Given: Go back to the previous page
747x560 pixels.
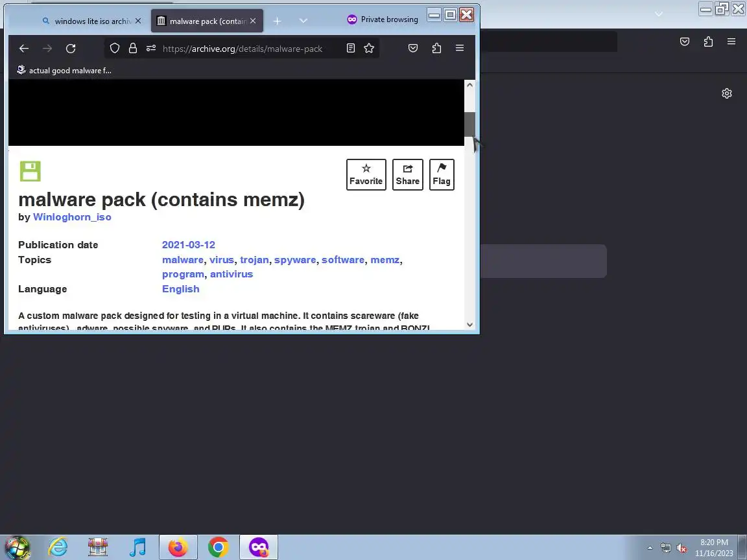Looking at the screenshot, I should 24,48.
